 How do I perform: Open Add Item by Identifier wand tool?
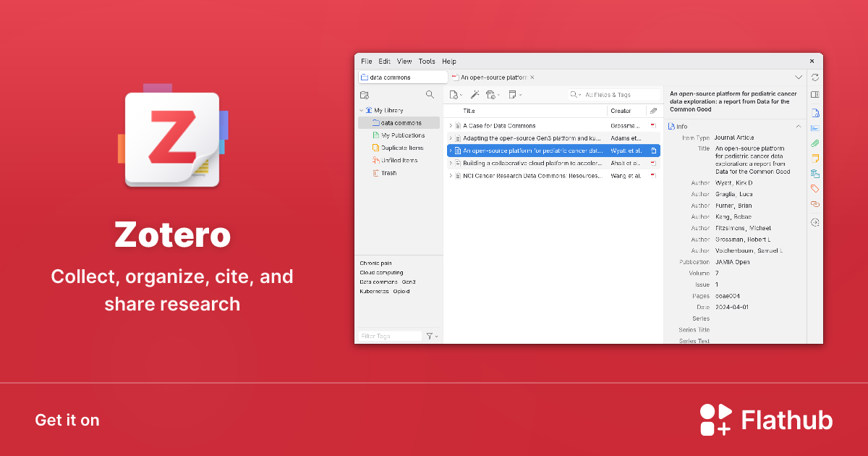pyautogui.click(x=475, y=95)
